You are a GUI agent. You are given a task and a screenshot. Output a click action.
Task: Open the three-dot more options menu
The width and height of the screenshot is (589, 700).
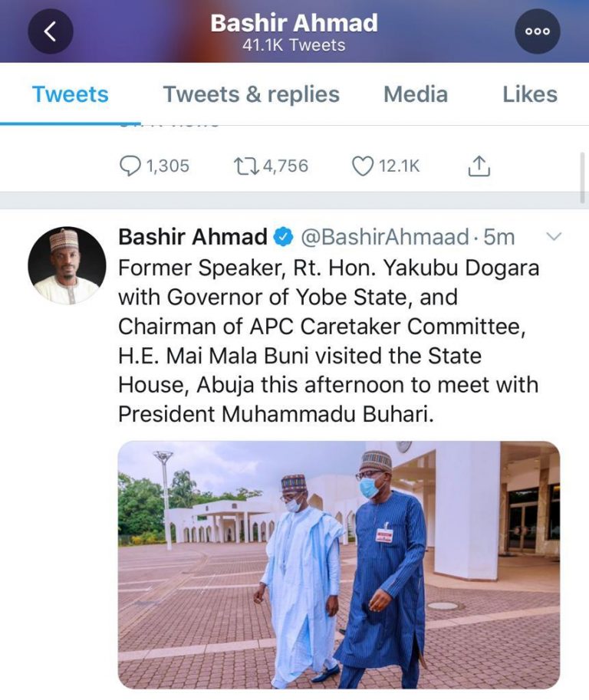tap(537, 31)
